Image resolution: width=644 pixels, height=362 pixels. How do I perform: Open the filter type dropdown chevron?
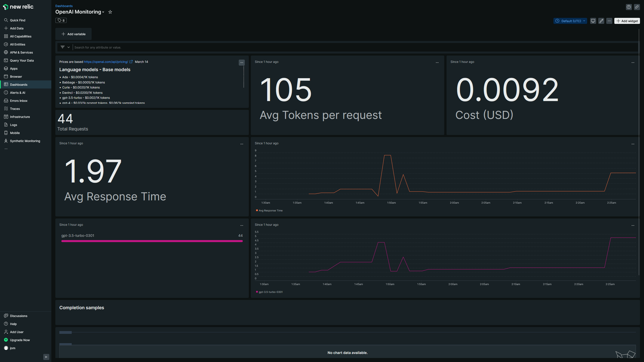point(68,47)
